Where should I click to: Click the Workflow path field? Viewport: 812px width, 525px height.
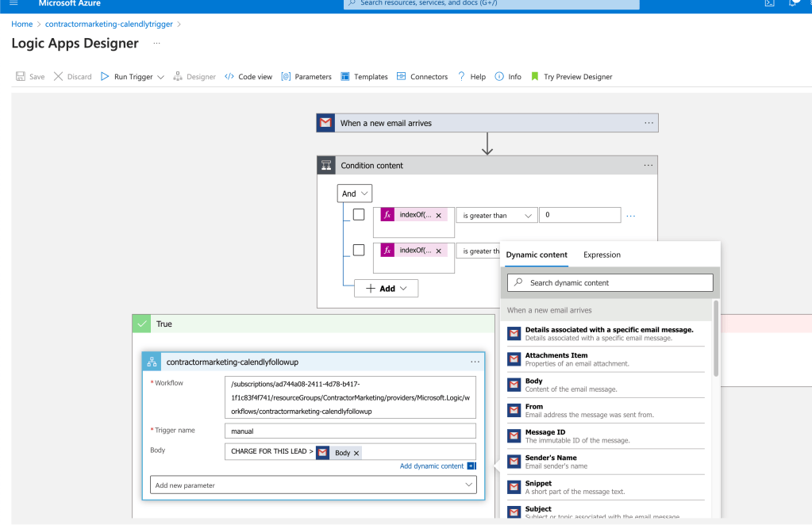coord(350,397)
